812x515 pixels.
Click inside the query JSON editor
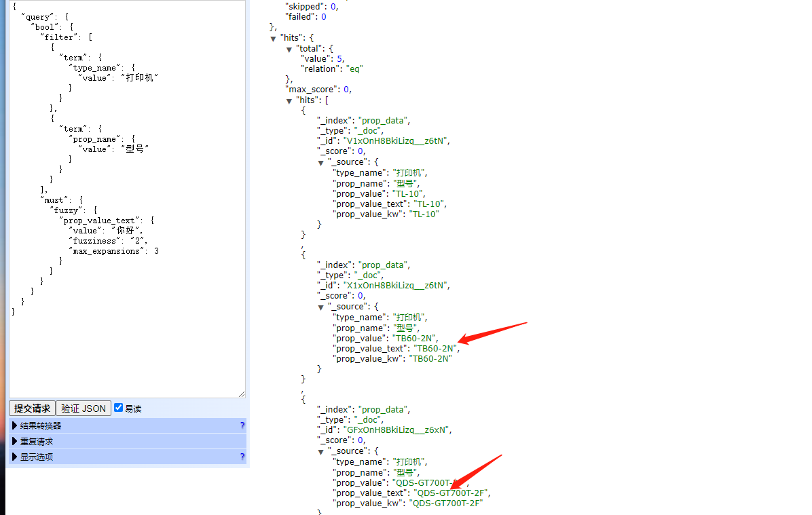tap(127, 199)
